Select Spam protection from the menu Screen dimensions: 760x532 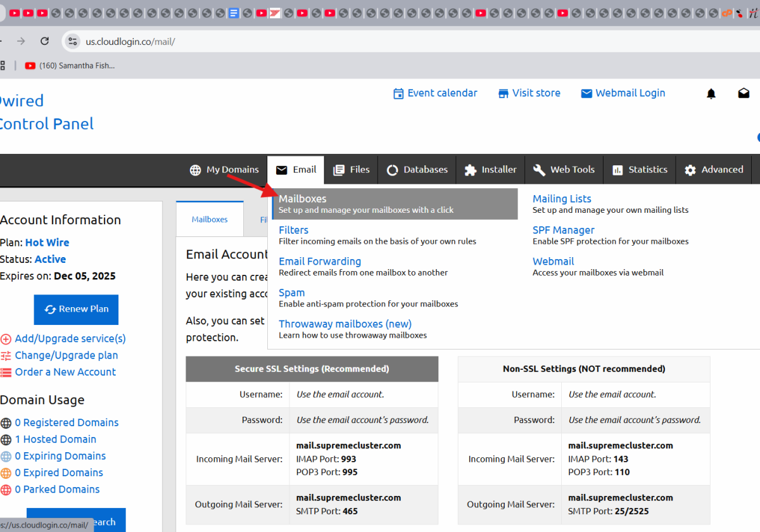(x=291, y=293)
